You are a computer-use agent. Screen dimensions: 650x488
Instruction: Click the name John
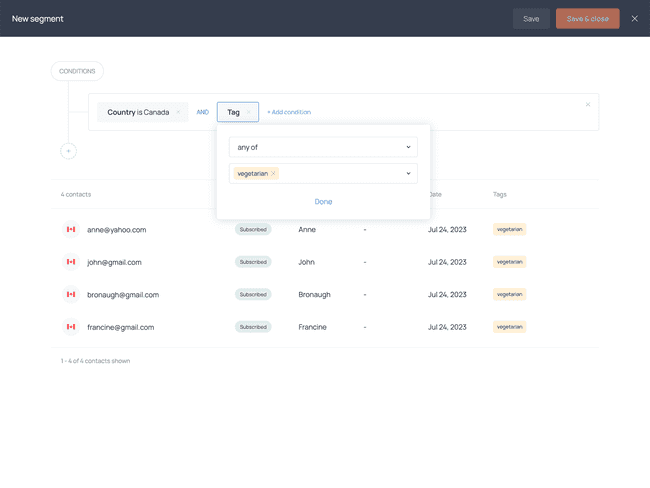(x=306, y=262)
